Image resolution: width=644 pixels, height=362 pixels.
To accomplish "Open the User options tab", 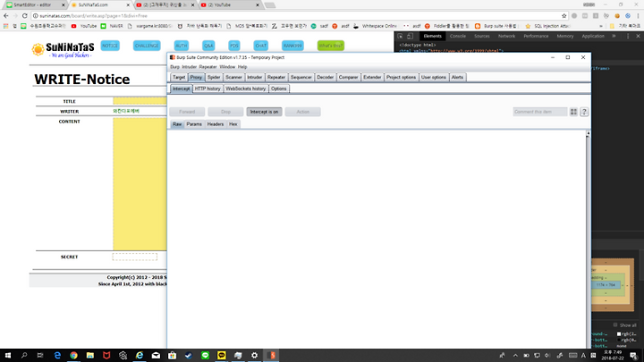I will pos(433,77).
